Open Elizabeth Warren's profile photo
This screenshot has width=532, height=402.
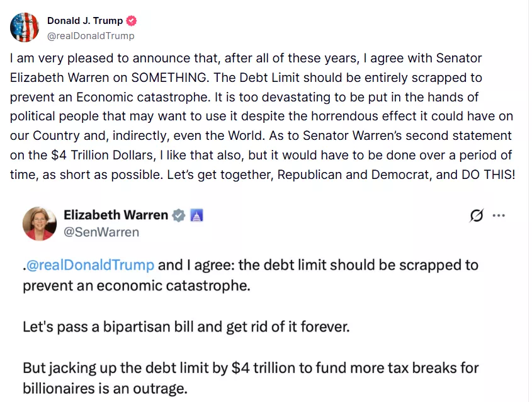coord(40,224)
